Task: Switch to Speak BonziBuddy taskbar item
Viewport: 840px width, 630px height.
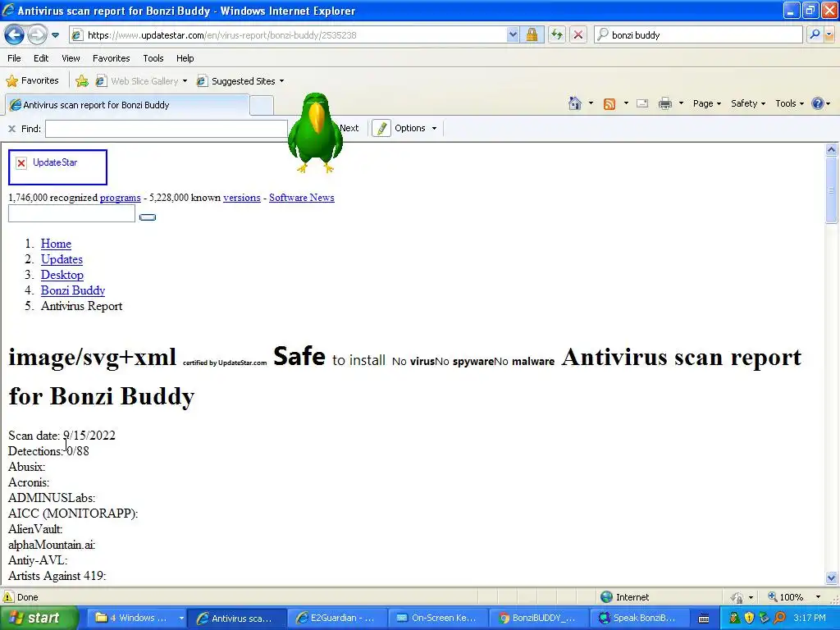Action: point(640,618)
